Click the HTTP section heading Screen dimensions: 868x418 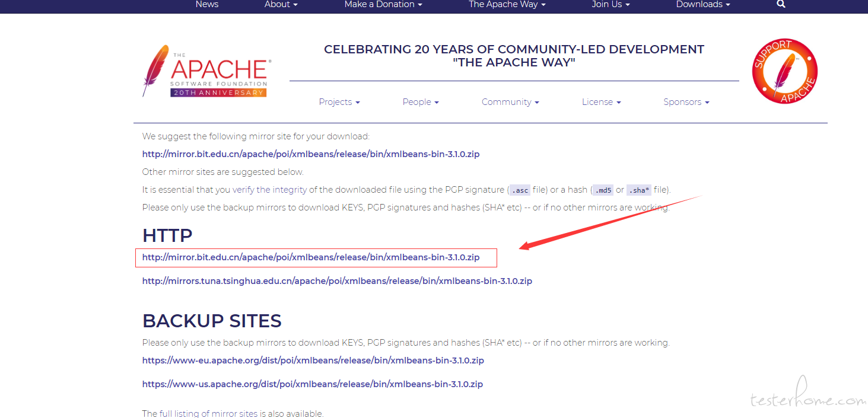click(x=167, y=235)
